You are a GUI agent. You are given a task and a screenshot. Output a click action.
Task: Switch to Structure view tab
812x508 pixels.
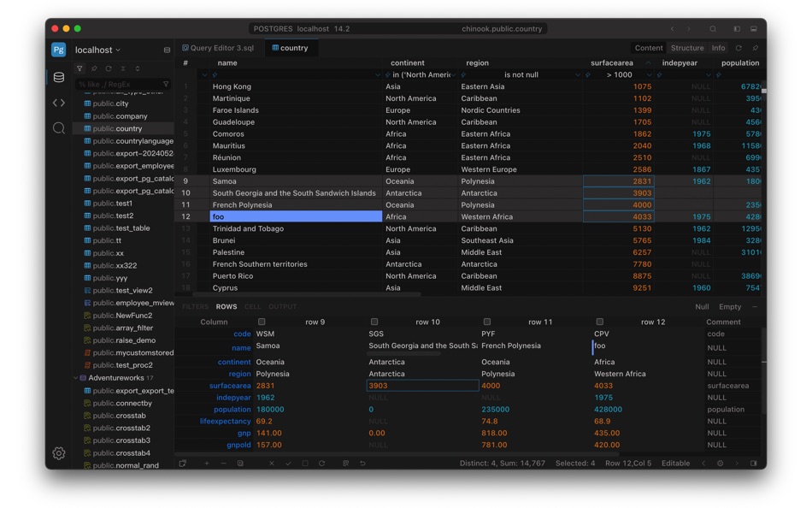tap(687, 48)
